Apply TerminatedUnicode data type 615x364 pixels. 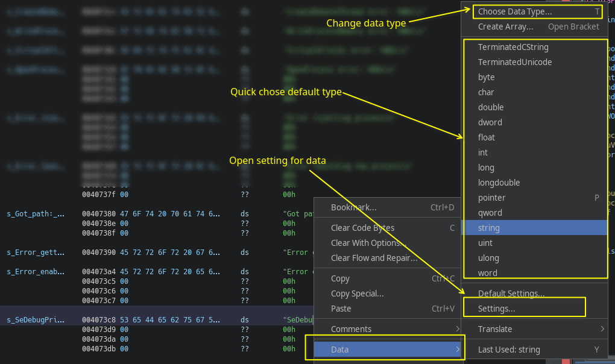coord(534,62)
